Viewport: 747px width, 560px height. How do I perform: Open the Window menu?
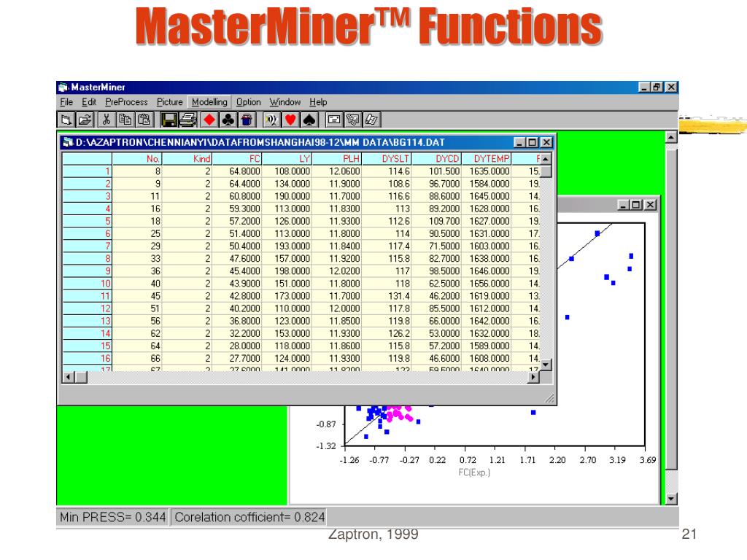[285, 102]
